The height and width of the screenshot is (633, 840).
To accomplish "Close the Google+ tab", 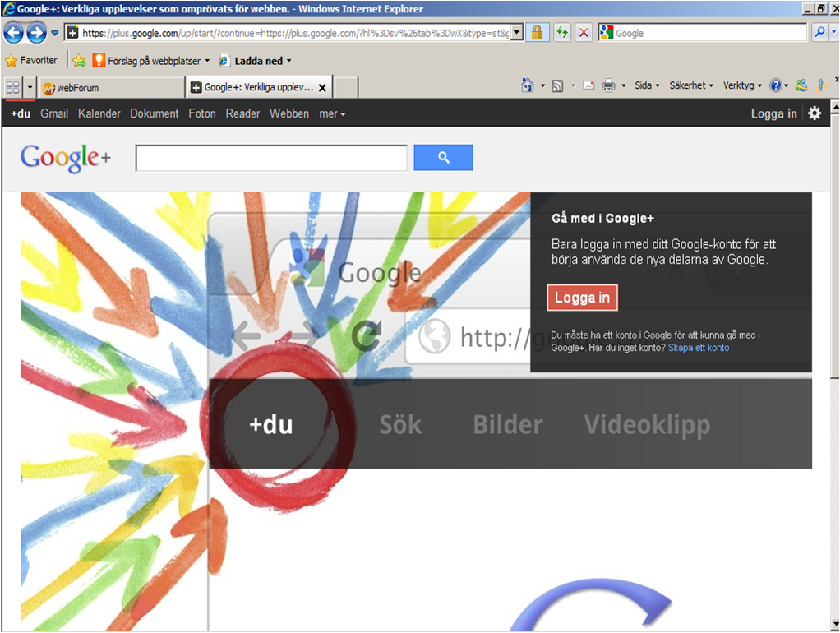I will click(x=322, y=88).
